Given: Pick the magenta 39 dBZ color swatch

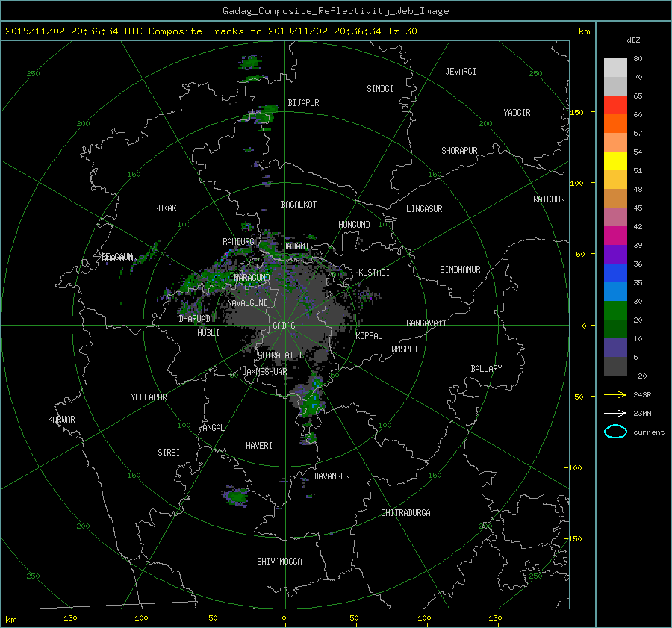Looking at the screenshot, I should click(615, 236).
